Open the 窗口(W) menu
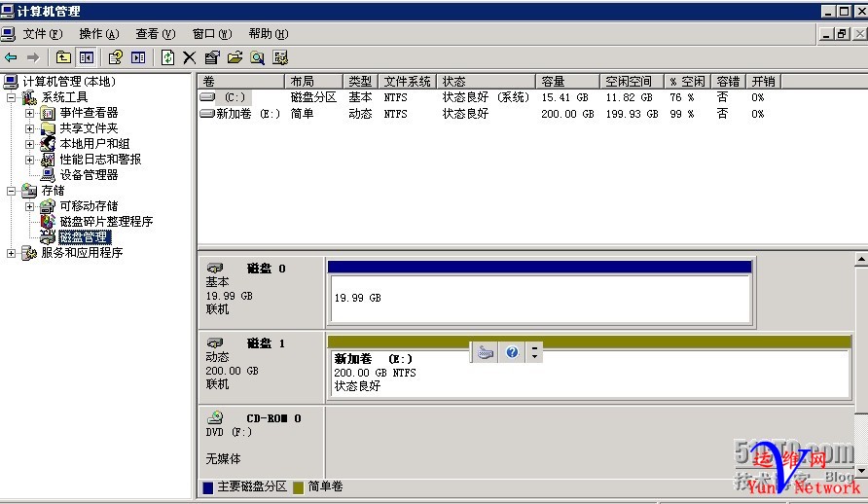Viewport: 868px width, 504px height. pos(212,34)
